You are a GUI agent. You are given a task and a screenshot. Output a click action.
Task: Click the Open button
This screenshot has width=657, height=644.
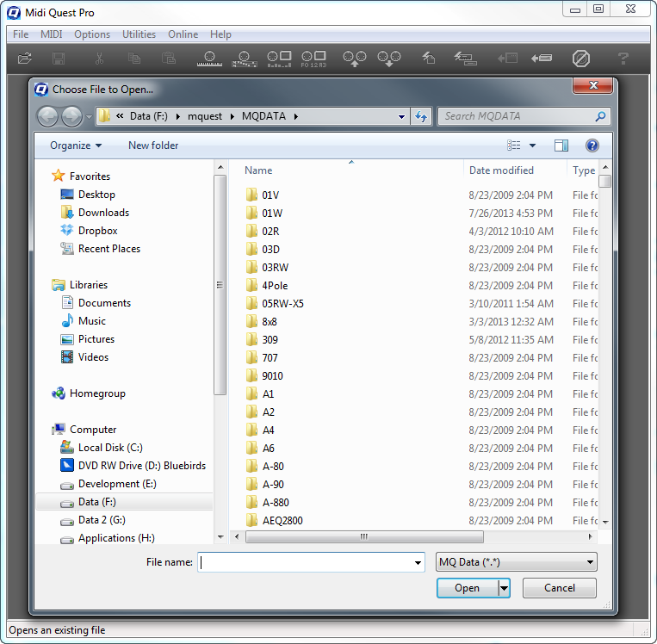pyautogui.click(x=468, y=588)
